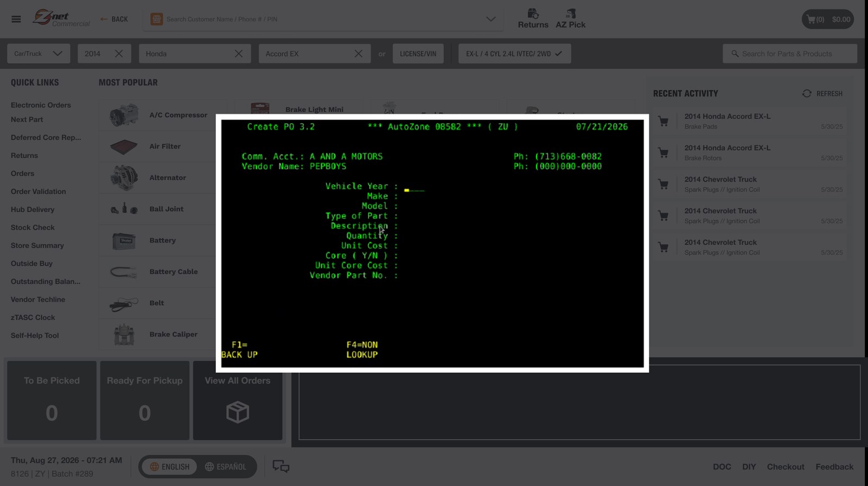This screenshot has width=868, height=486.
Task: Open the View All Orders tile
Action: tap(238, 400)
